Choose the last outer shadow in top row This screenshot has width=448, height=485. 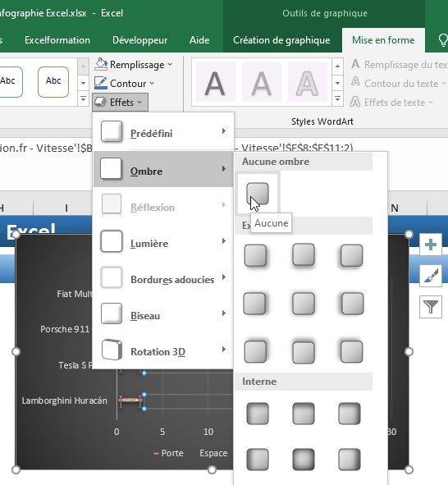click(x=351, y=255)
